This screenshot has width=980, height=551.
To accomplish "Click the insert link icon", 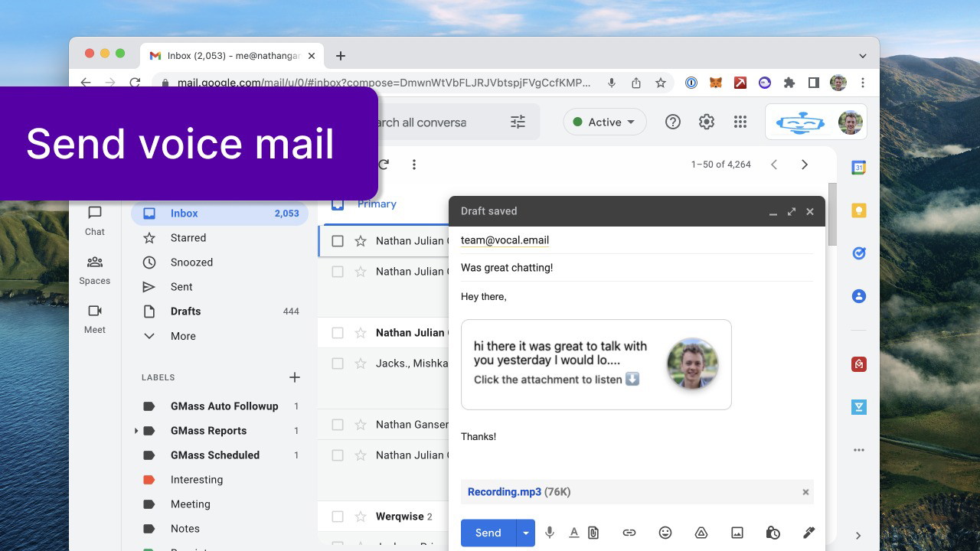I will 629,533.
